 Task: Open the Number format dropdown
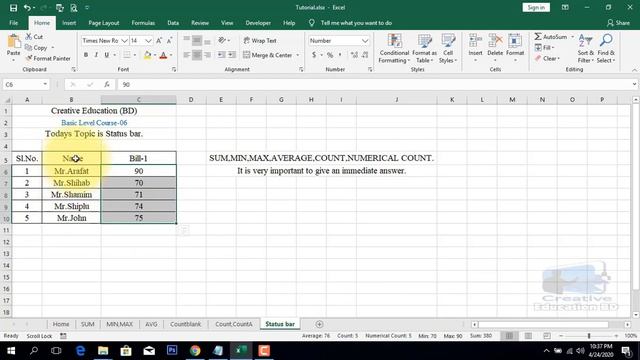pos(365,41)
